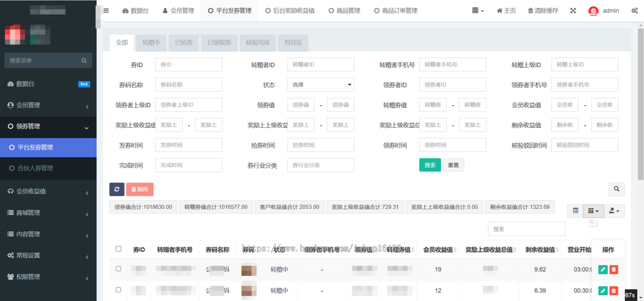The height and width of the screenshot is (301, 644).
Task: Select the 全部 filter tab
Action: pyautogui.click(x=122, y=43)
